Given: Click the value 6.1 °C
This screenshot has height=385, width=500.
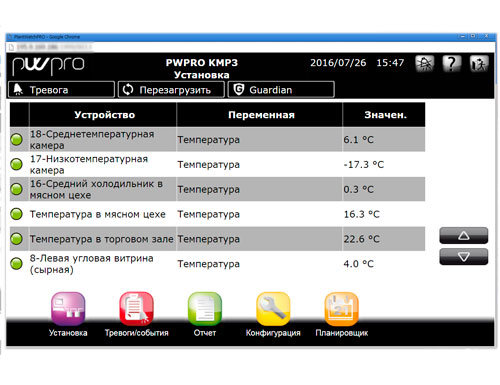Looking at the screenshot, I should tap(359, 140).
